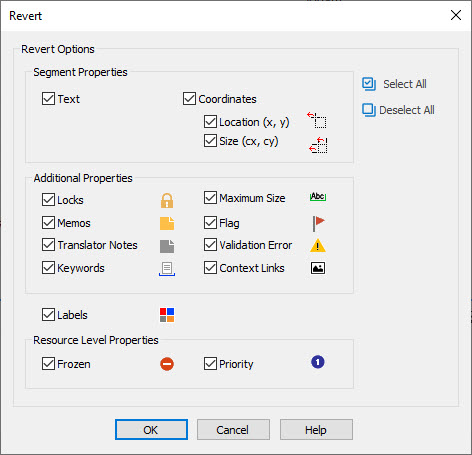Click the Location move icon with red arrow
The image size is (472, 455).
pyautogui.click(x=317, y=120)
